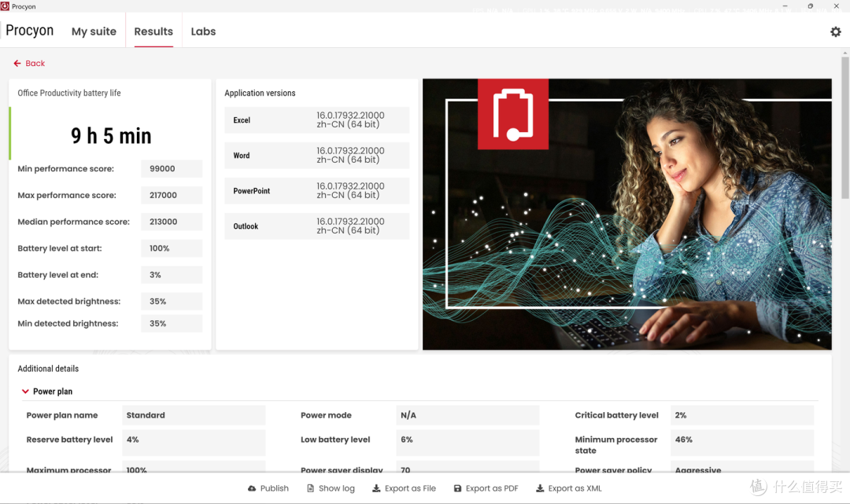Click the Low battery level value 6%

468,443
